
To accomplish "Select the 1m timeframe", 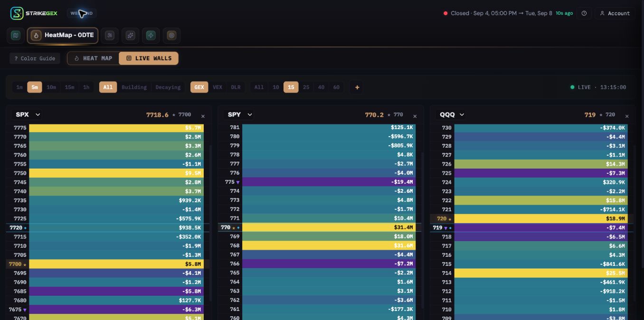I will (x=19, y=87).
